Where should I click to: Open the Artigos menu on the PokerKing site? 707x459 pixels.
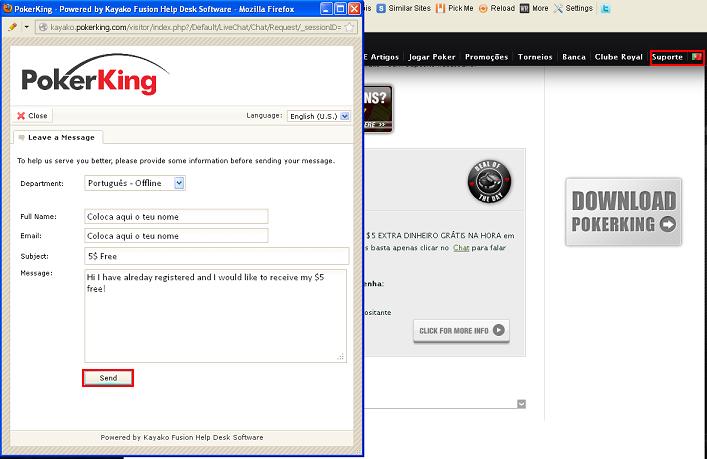pos(384,57)
